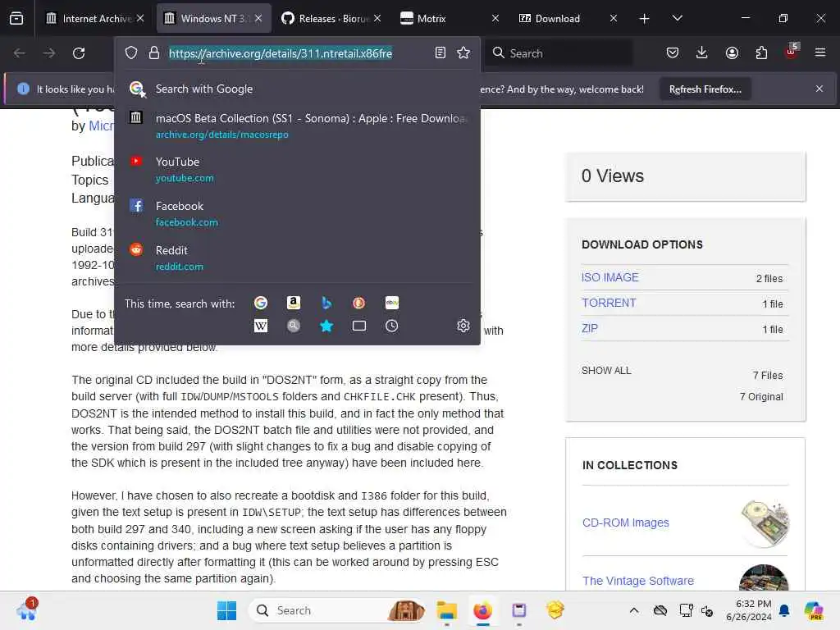Click the gray magnifier search engine icon

(294, 326)
